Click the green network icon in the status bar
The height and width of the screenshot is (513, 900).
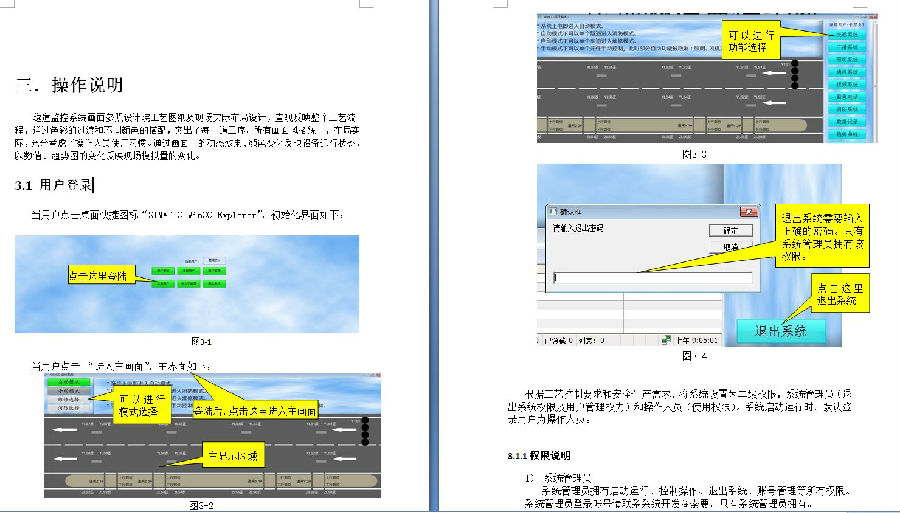click(665, 340)
